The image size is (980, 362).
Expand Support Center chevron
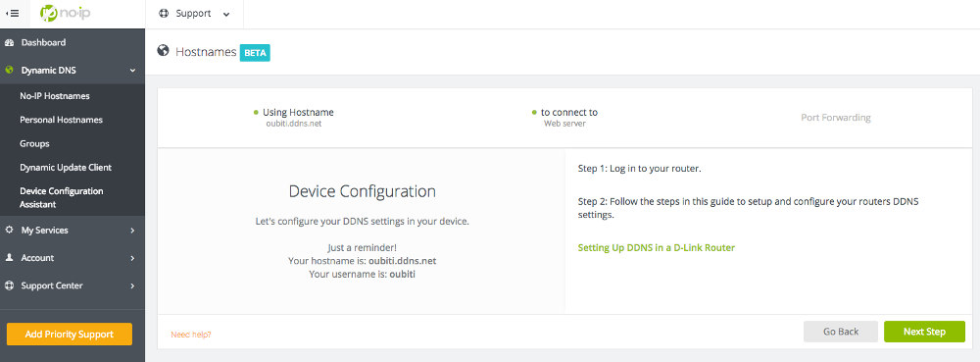[132, 285]
